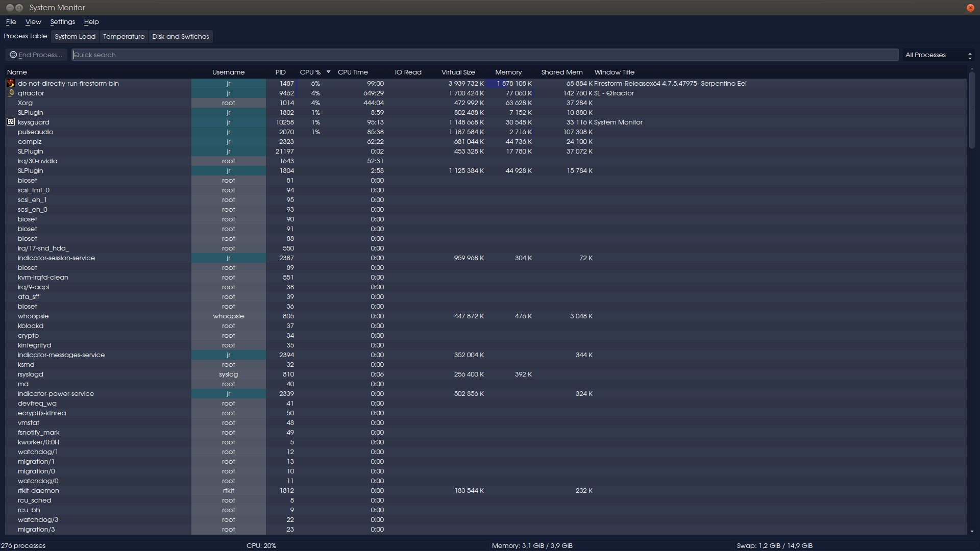Sort by the PID column header
This screenshot has height=551, width=980.
click(281, 72)
